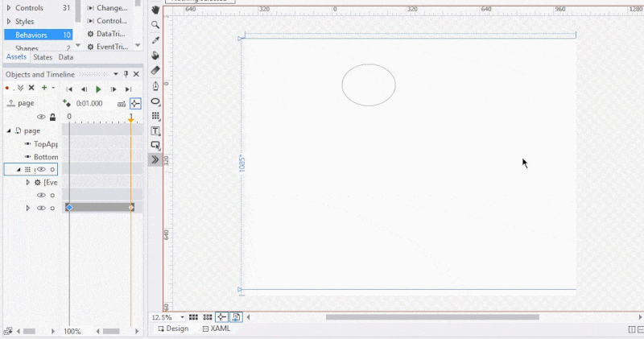Create a new storyboard with the plus icon

click(44, 88)
